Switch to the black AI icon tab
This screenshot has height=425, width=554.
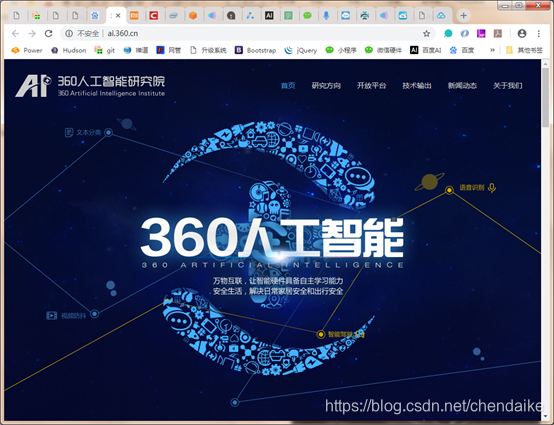click(269, 16)
